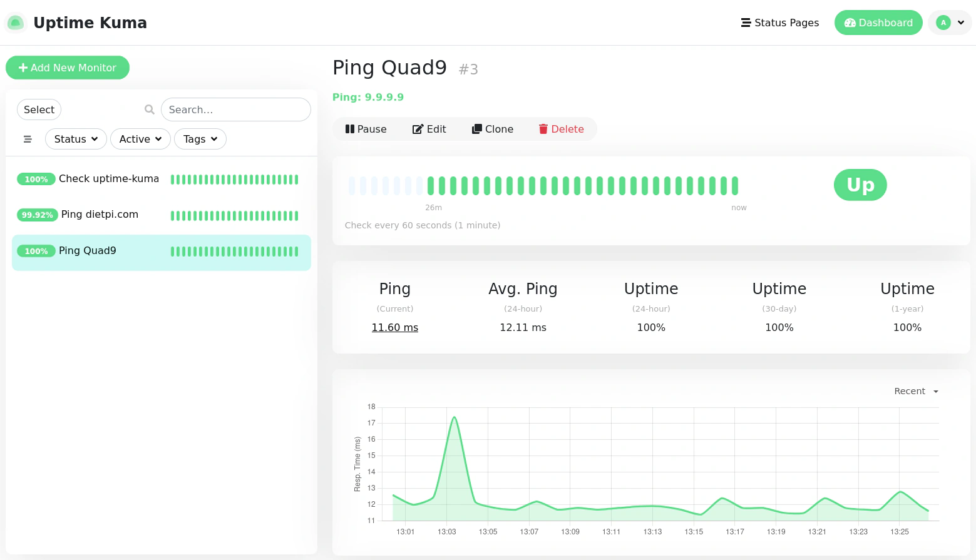The width and height of the screenshot is (976, 560).
Task: Click inside the Search input field
Action: 236,109
